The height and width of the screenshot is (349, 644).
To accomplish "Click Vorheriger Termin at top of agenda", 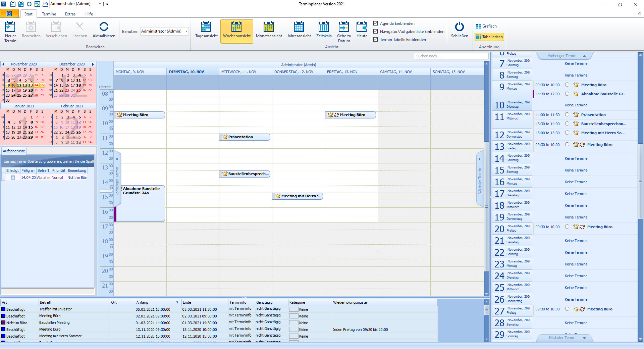I will (565, 56).
